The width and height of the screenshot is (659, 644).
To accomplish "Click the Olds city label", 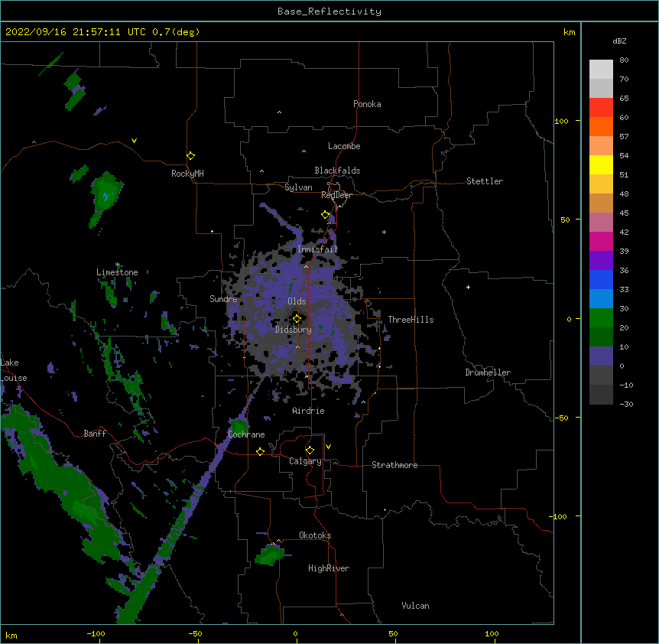I will tap(297, 301).
